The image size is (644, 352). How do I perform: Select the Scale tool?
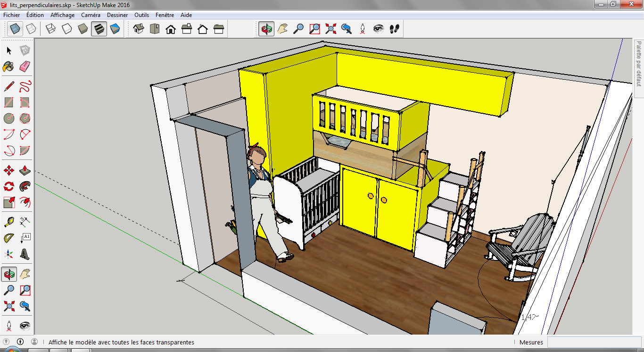(x=9, y=202)
